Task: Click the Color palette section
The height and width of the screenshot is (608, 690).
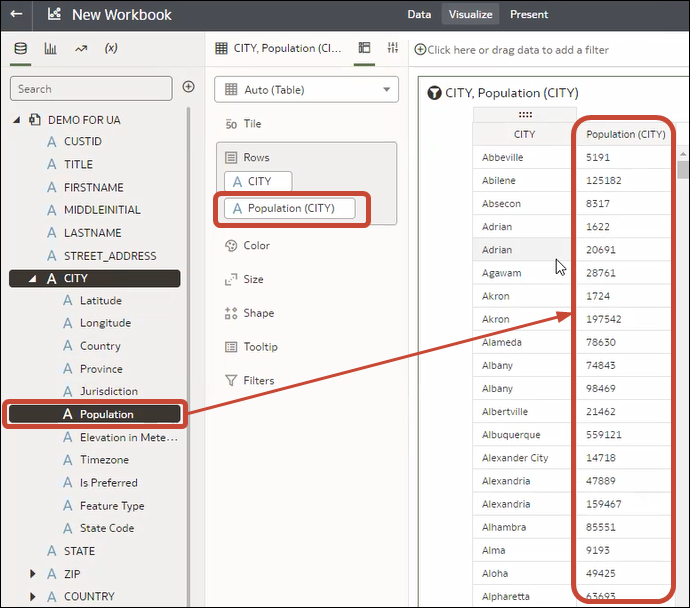Action: [x=247, y=245]
